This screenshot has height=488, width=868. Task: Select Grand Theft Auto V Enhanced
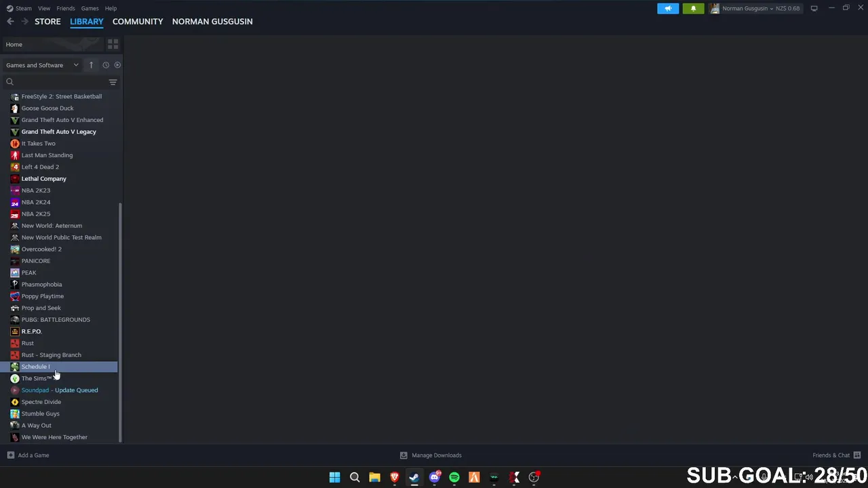(62, 120)
